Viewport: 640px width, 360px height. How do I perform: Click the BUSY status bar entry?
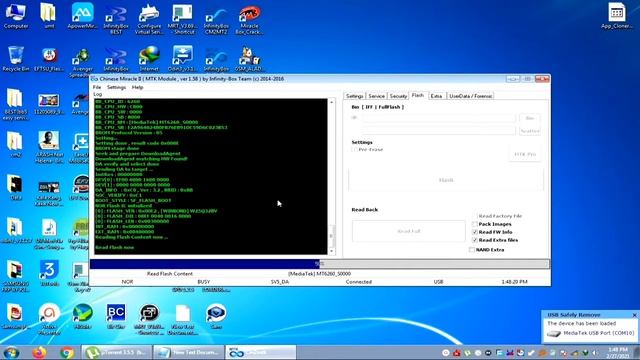pyautogui.click(x=204, y=282)
